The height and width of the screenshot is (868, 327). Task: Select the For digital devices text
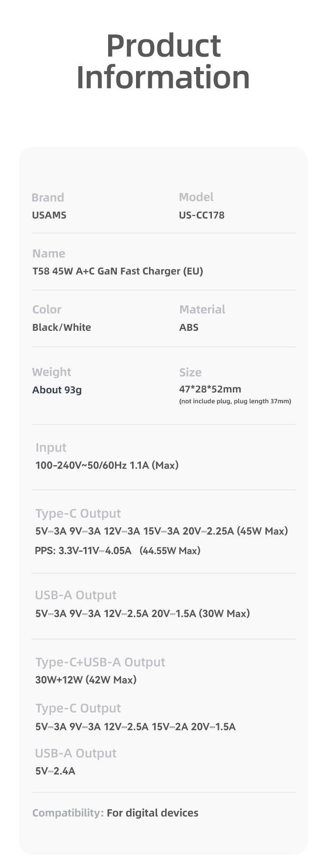[153, 813]
